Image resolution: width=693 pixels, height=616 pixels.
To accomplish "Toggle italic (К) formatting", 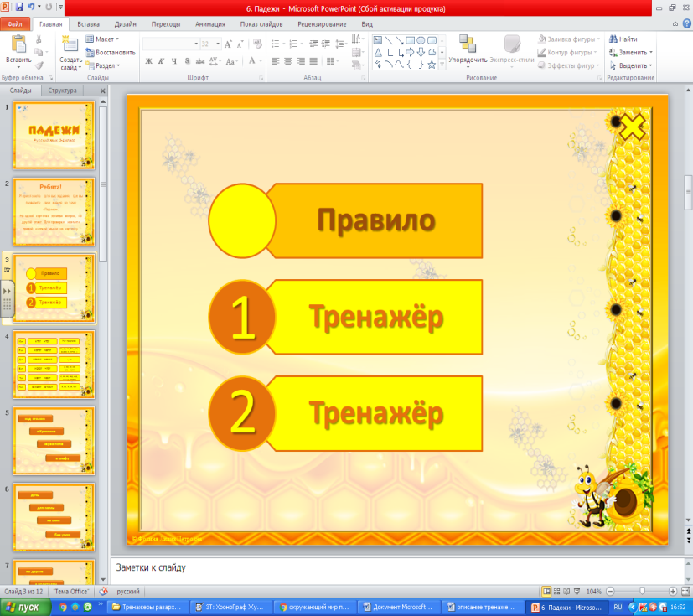I will pos(162,61).
